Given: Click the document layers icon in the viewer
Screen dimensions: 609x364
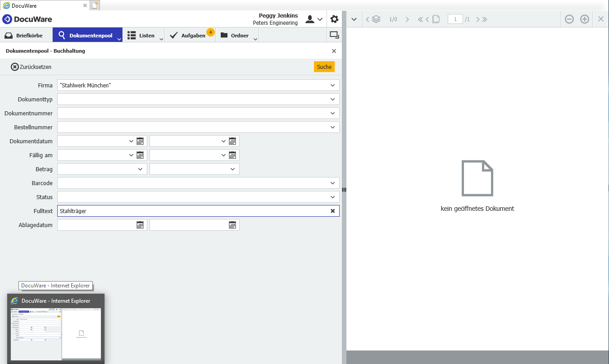Looking at the screenshot, I should tap(376, 19).
